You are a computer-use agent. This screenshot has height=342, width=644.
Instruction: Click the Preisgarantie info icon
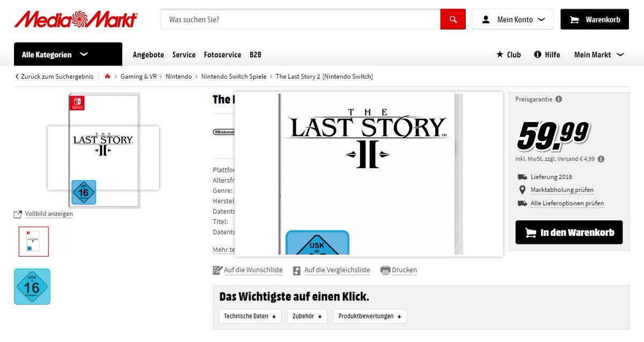coord(559,99)
